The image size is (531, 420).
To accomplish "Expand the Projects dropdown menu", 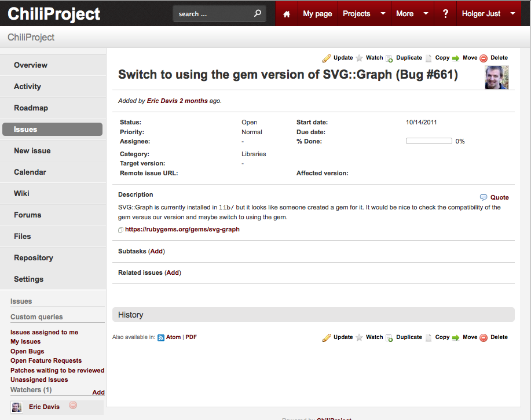I will pyautogui.click(x=383, y=13).
